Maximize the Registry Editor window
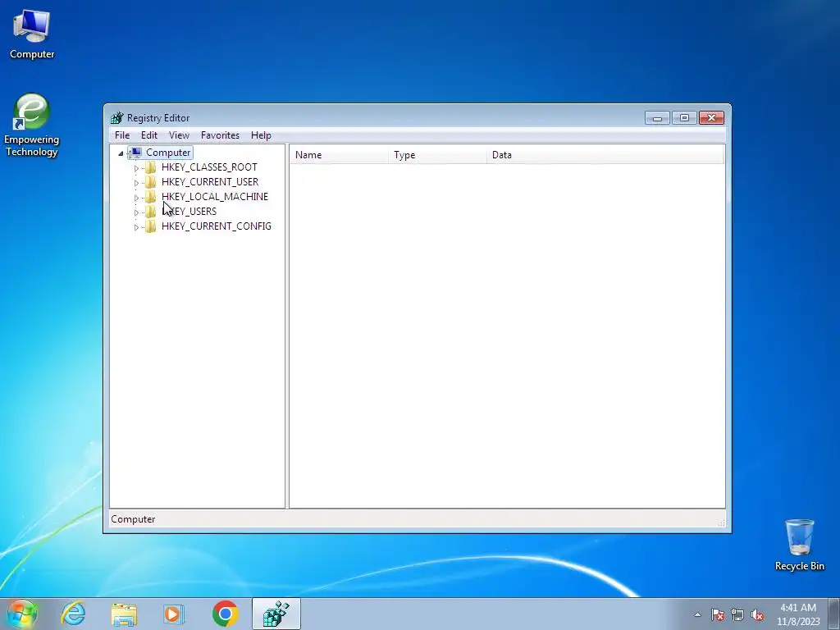 coord(684,118)
